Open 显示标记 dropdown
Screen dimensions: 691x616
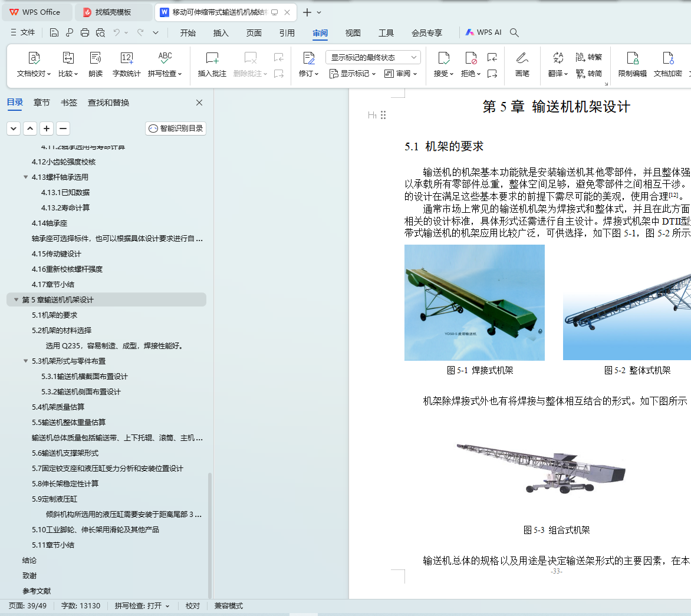(353, 74)
